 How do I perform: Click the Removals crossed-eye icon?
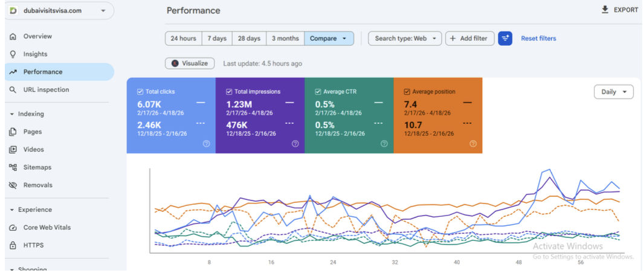(13, 185)
